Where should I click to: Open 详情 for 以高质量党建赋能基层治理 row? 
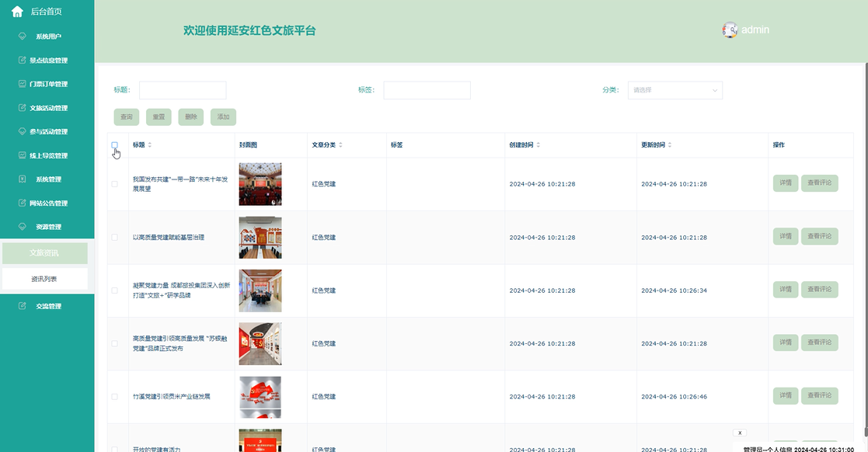click(786, 236)
